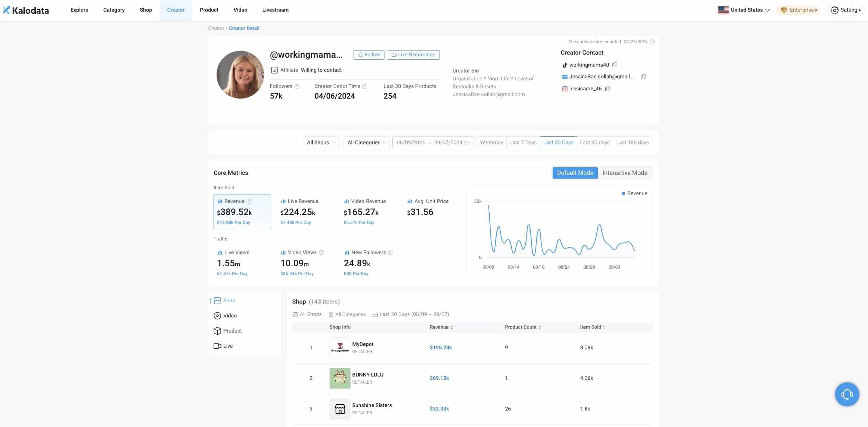Open the All Categories dropdown

[366, 143]
